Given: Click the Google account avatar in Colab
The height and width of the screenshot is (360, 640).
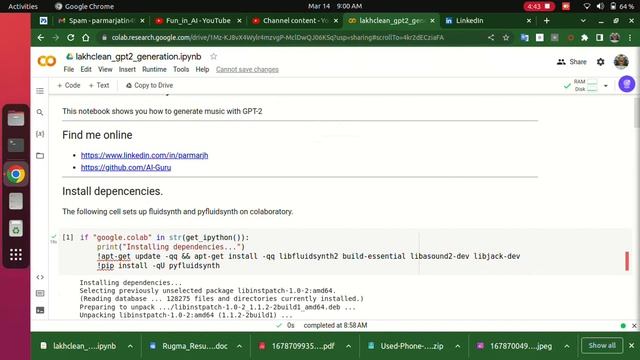Looking at the screenshot, I should tap(621, 62).
